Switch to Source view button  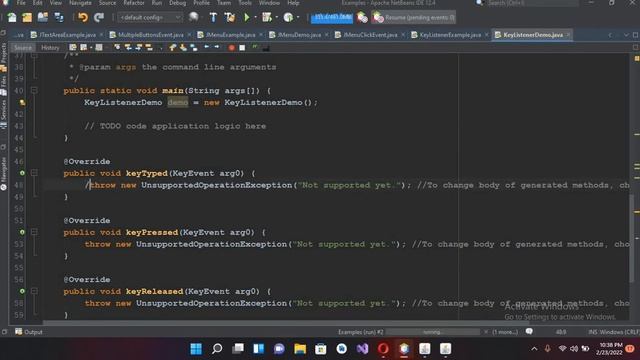22,48
